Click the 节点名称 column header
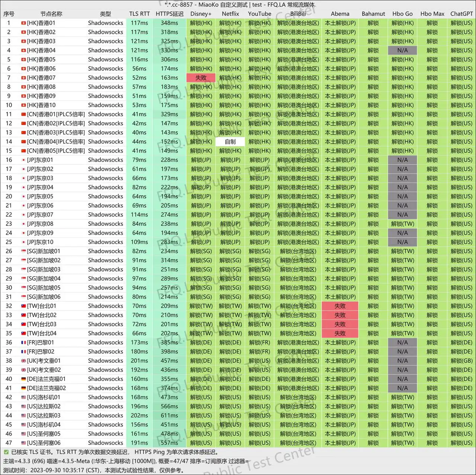 tap(51, 14)
